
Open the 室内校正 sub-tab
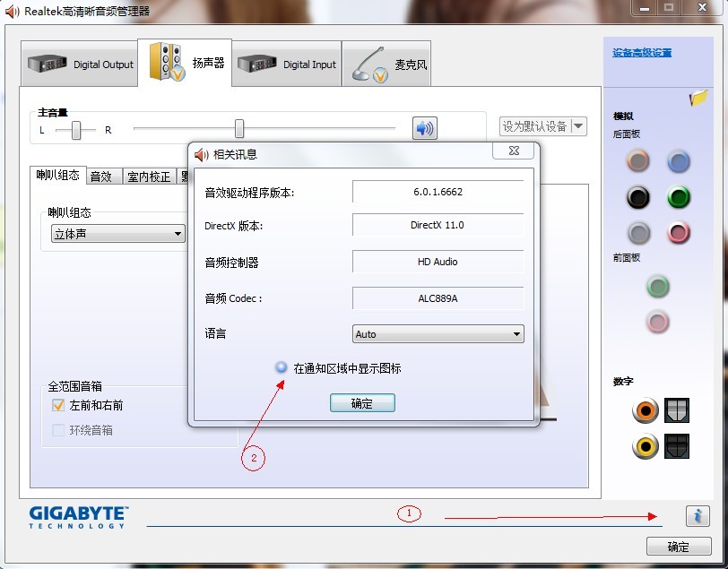(x=149, y=177)
